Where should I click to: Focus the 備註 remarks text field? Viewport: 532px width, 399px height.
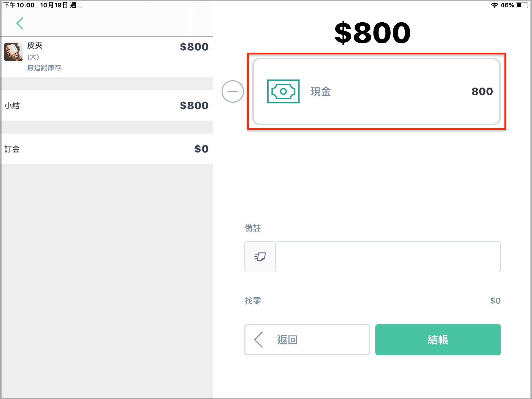tap(388, 257)
